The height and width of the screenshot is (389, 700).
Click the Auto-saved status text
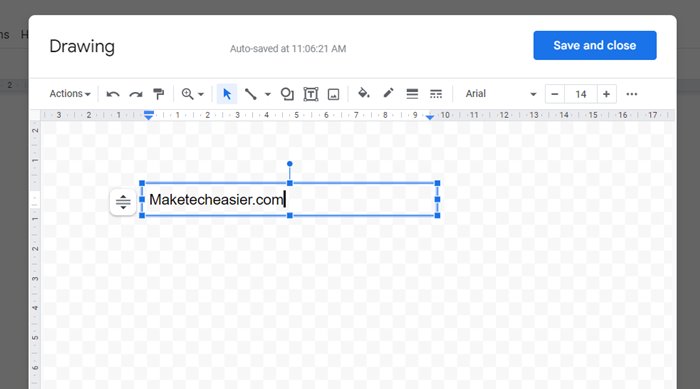coord(288,49)
